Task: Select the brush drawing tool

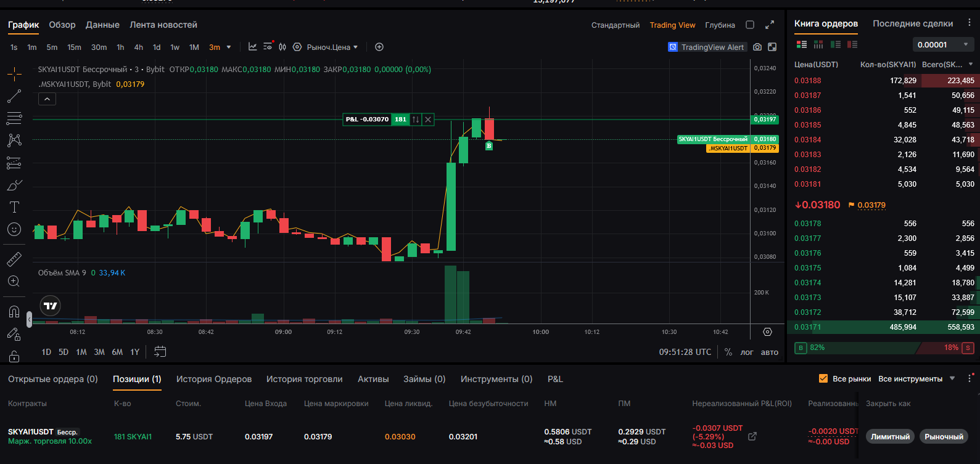Action: 14,185
